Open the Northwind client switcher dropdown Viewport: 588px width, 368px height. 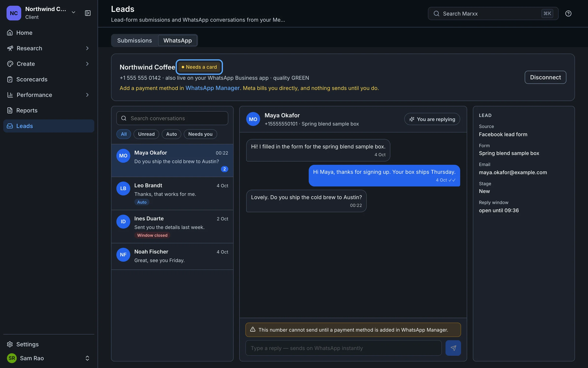73,12
